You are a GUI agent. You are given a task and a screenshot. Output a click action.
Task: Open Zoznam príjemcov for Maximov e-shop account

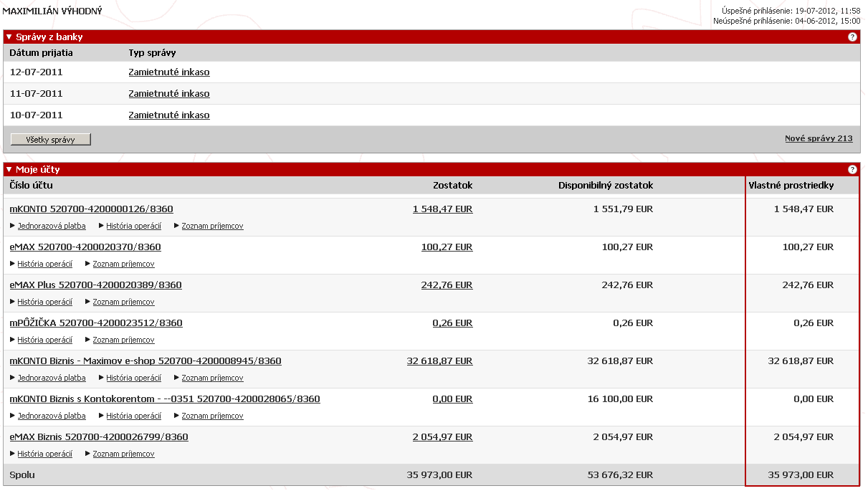pyautogui.click(x=212, y=378)
